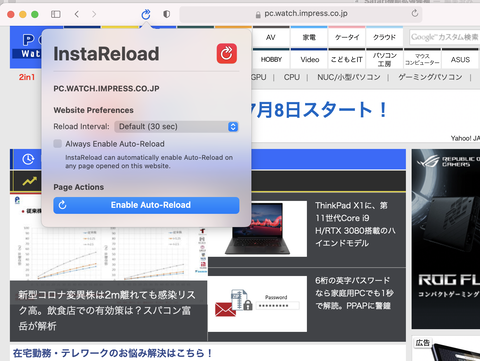Click the NUC/小型パソコン category link
The width and height of the screenshot is (480, 361).
click(349, 77)
